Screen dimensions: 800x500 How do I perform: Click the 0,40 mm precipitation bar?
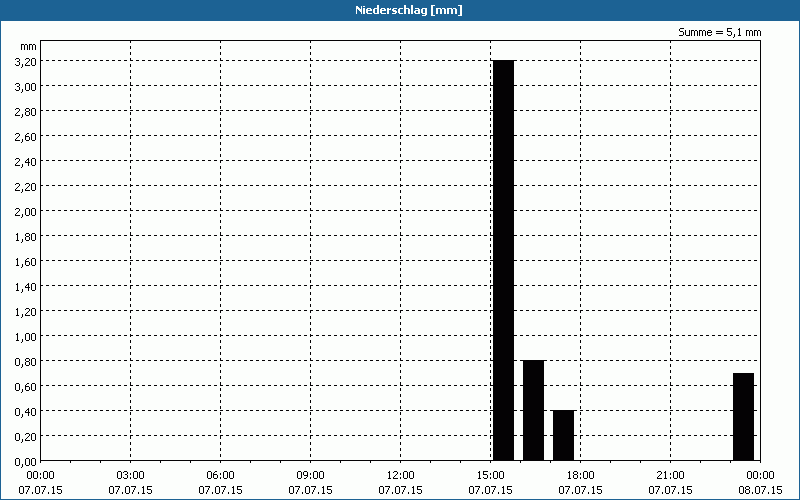coord(564,435)
